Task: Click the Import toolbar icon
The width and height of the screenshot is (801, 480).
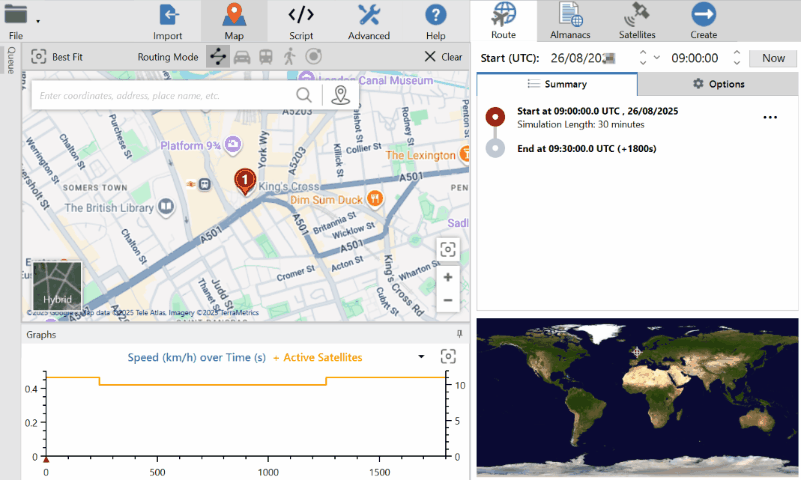Action: 168,21
